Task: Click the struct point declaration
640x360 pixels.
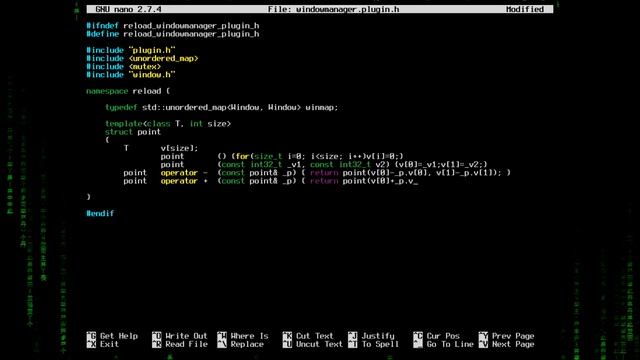Action: [x=133, y=132]
